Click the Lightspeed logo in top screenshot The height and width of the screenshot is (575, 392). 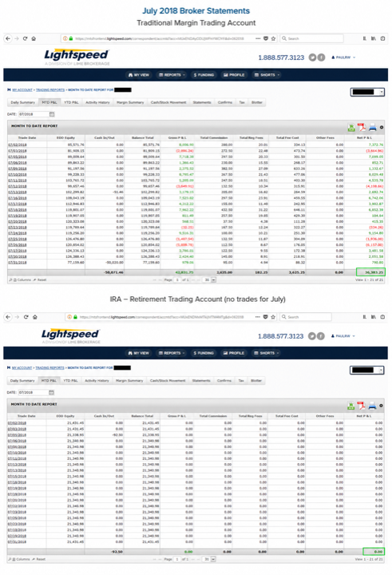click(77, 57)
